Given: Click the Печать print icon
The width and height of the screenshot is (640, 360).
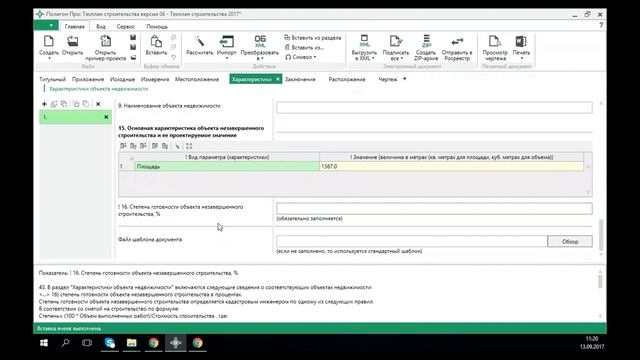Looking at the screenshot, I should pyautogui.click(x=521, y=41).
